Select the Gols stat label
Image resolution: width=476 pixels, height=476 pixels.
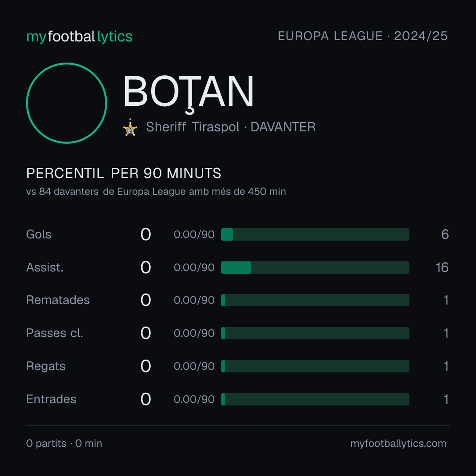pos(38,234)
